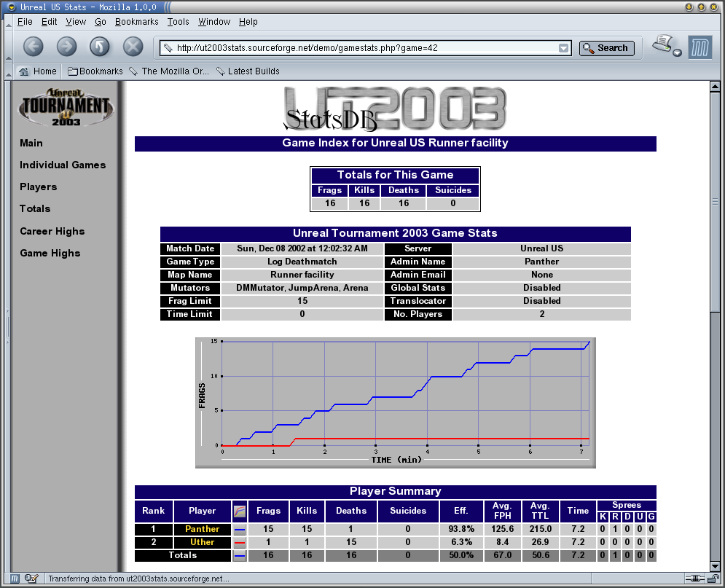Image resolution: width=725 pixels, height=588 pixels.
Task: Click the window menu icon in title bar
Action: (x=12, y=7)
